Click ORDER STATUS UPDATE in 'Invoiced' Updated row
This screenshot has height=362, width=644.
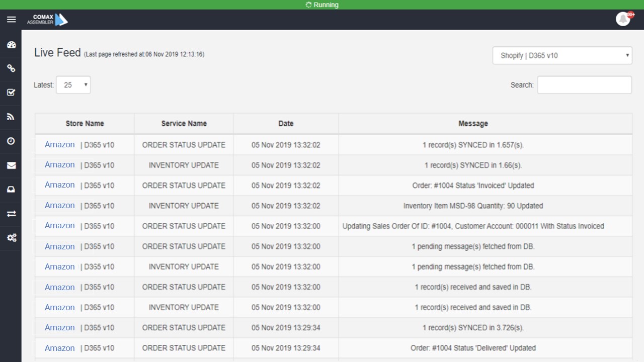(x=184, y=186)
